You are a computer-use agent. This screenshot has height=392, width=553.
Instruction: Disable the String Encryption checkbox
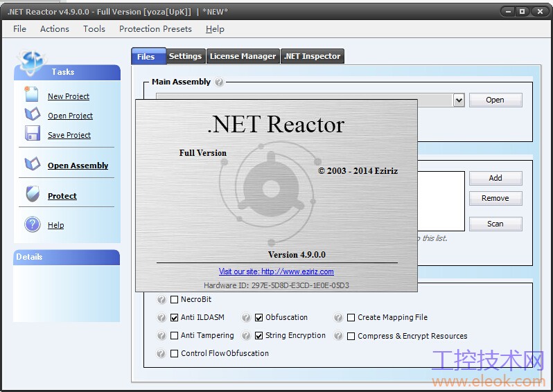259,336
